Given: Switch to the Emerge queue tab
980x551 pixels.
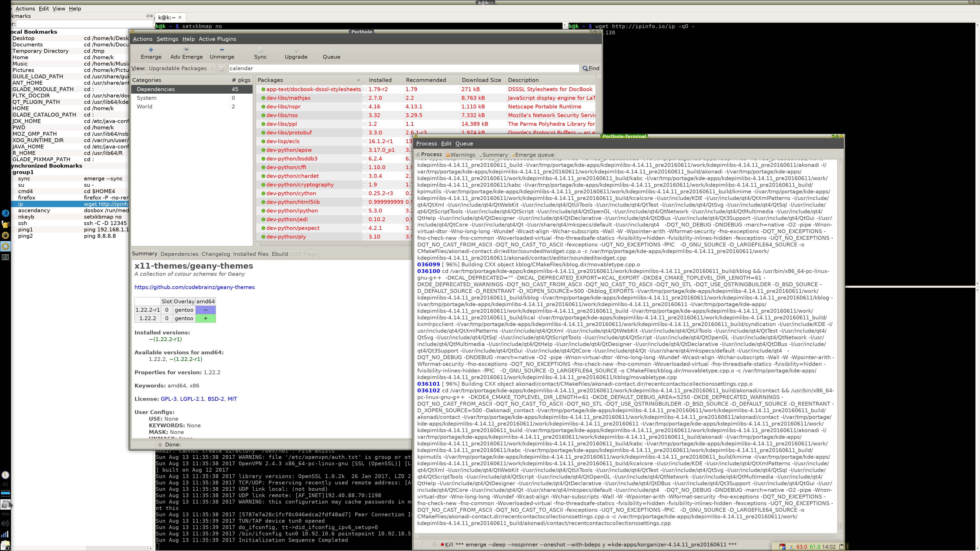Looking at the screenshot, I should [533, 154].
